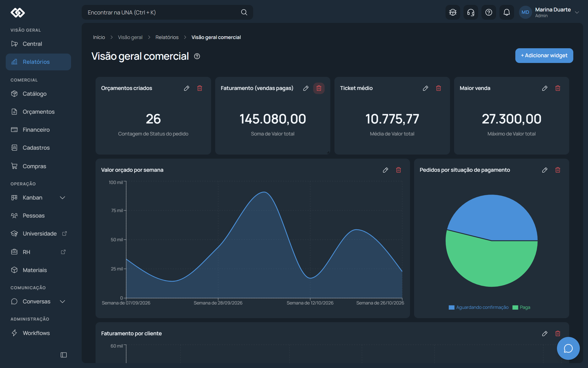
Task: Edit the Valor orçado por semana chart
Action: tap(385, 170)
